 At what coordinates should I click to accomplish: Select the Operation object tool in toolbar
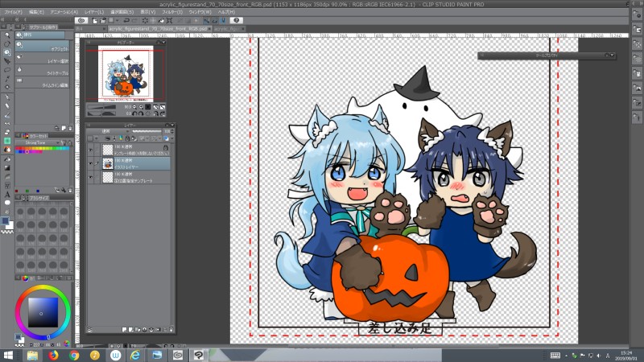point(7,52)
